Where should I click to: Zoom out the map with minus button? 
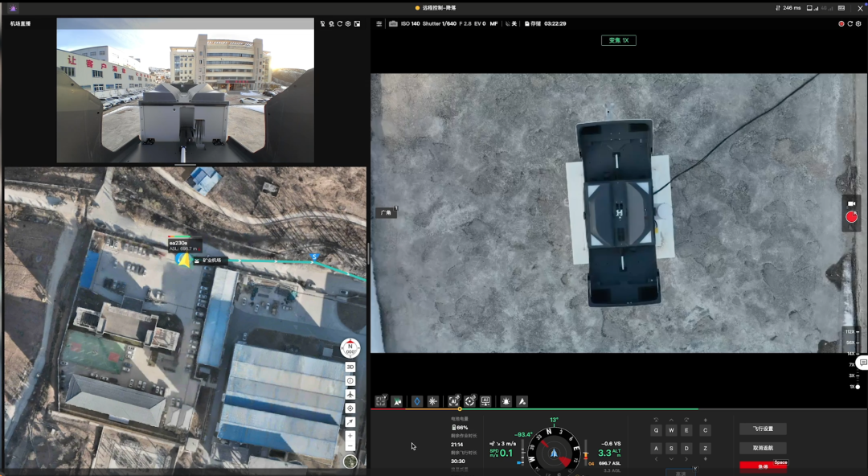pyautogui.click(x=350, y=445)
